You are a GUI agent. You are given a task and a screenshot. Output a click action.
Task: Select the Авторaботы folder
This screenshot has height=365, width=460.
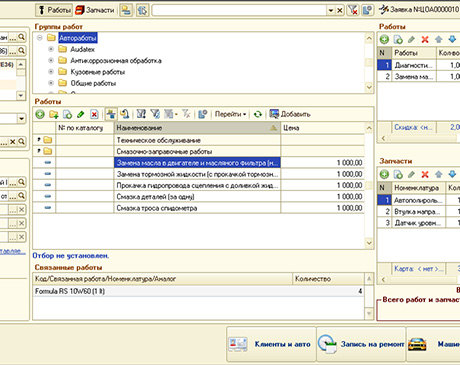(78, 38)
